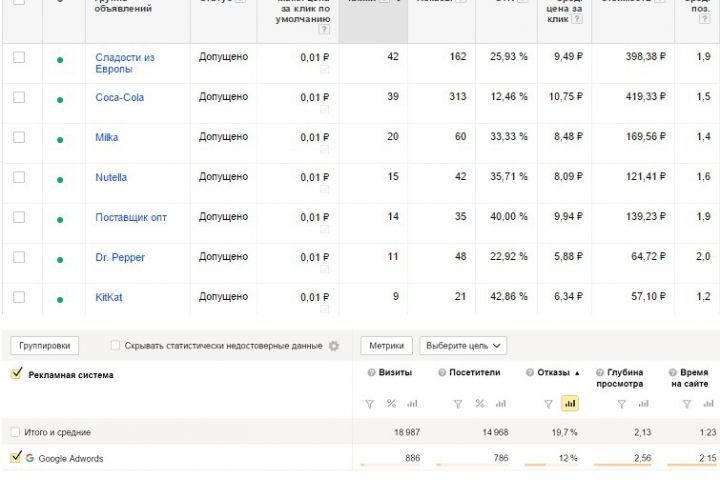Viewport: 720px width, 480px height.
Task: Open the Поставщик опт ad group link
Action: coord(131,217)
